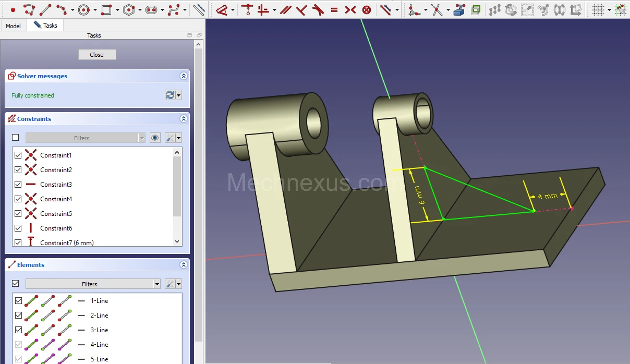Image resolution: width=630 pixels, height=364 pixels.
Task: Apply the Symmetric constraint tool
Action: coord(350,10)
